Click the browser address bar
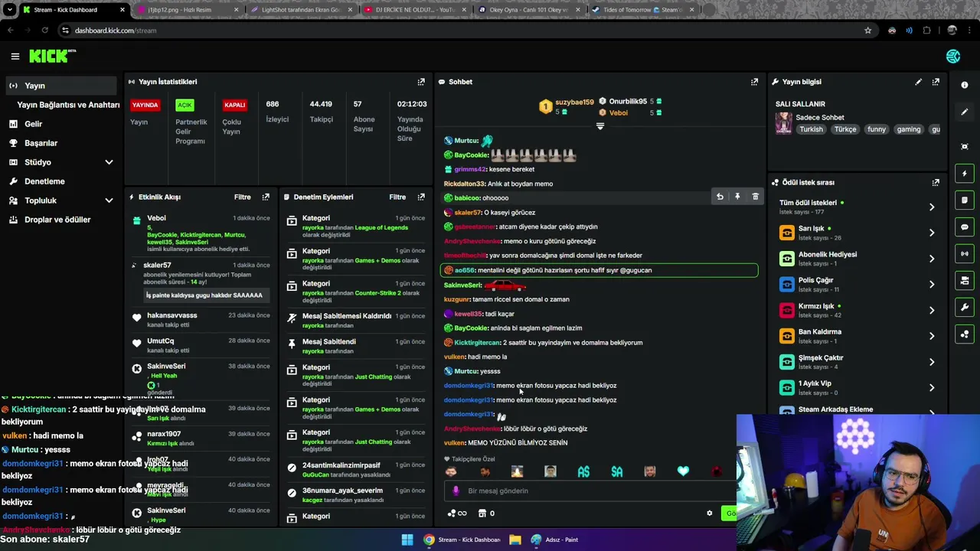The image size is (980, 551). tap(459, 31)
